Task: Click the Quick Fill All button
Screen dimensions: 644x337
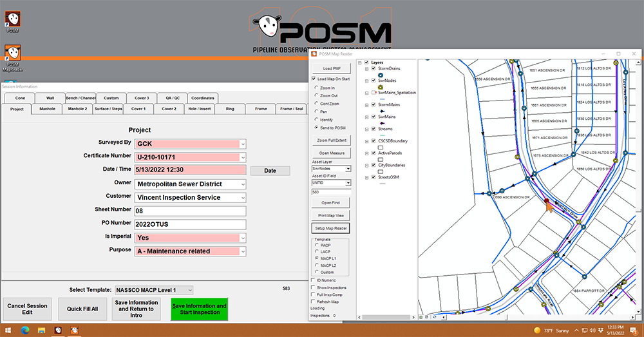Action: (x=82, y=309)
